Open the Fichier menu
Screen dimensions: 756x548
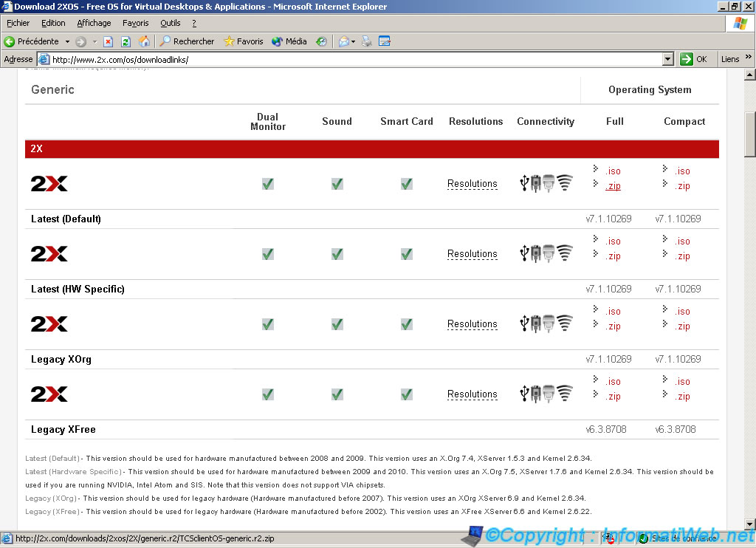[18, 23]
